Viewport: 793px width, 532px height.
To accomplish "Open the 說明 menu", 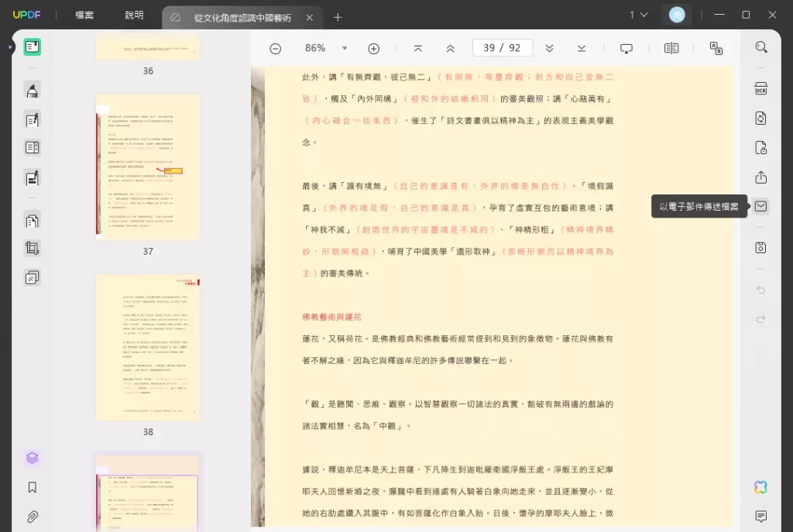I will (x=134, y=15).
